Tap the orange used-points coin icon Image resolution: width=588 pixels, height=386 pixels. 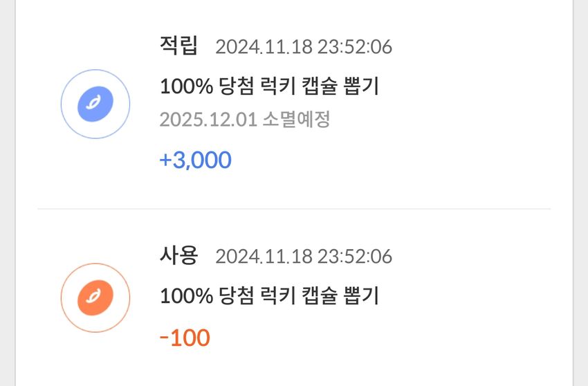click(x=95, y=298)
